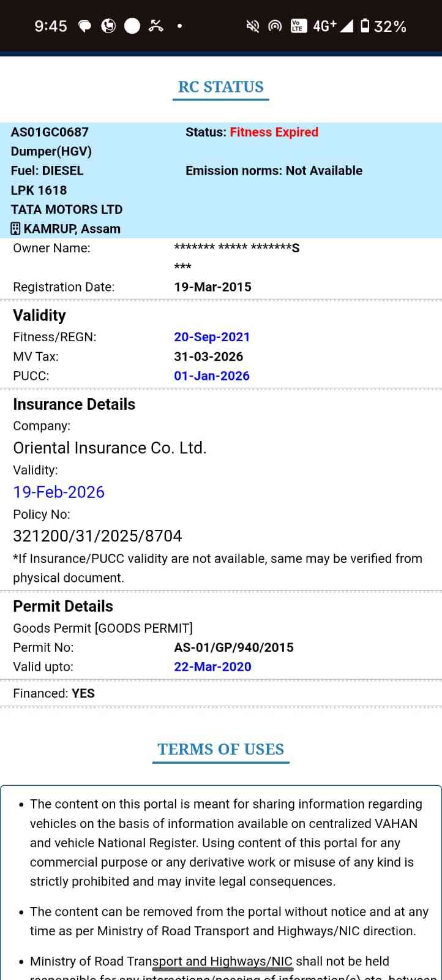Viewport: 442px width, 980px height.
Task: Tap the white circle notification icon
Action: pos(132,26)
